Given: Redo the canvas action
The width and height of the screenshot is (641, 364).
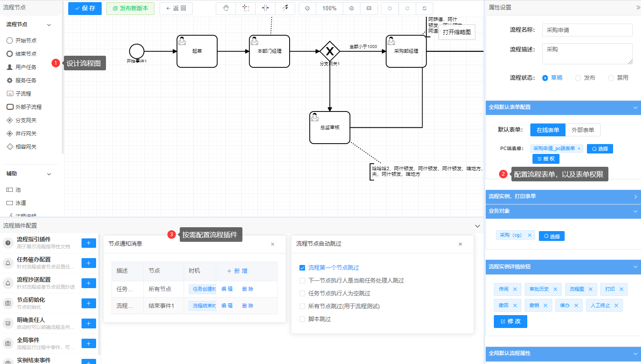Looking at the screenshot, I should coord(407,9).
